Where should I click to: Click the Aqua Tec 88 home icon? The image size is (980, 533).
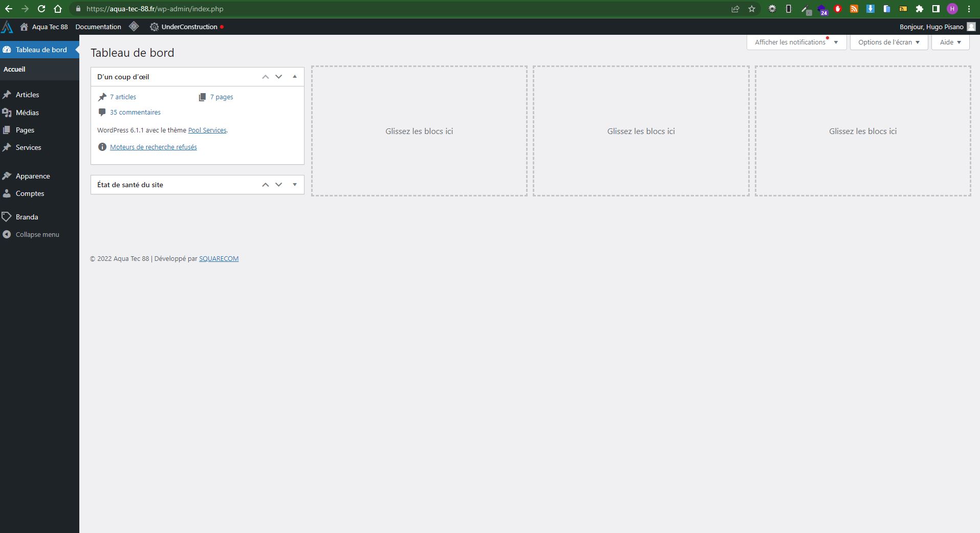click(x=24, y=27)
